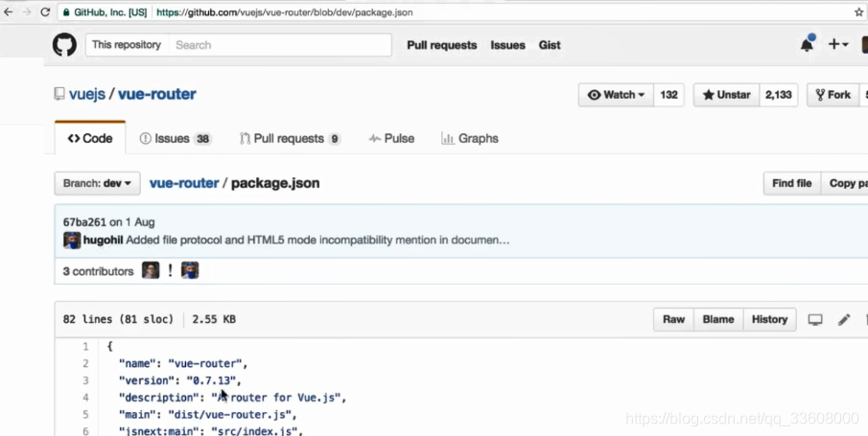
Task: Open Issues in the top navigation
Action: [507, 45]
